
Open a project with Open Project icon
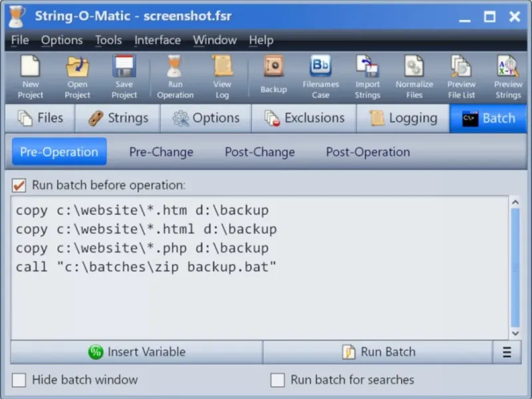point(77,78)
